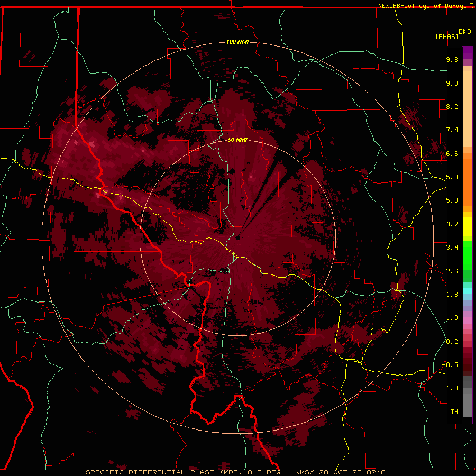Screen dimensions: 476x476
Task: Click the KMSX station ID in the caption
Action: pos(305,472)
